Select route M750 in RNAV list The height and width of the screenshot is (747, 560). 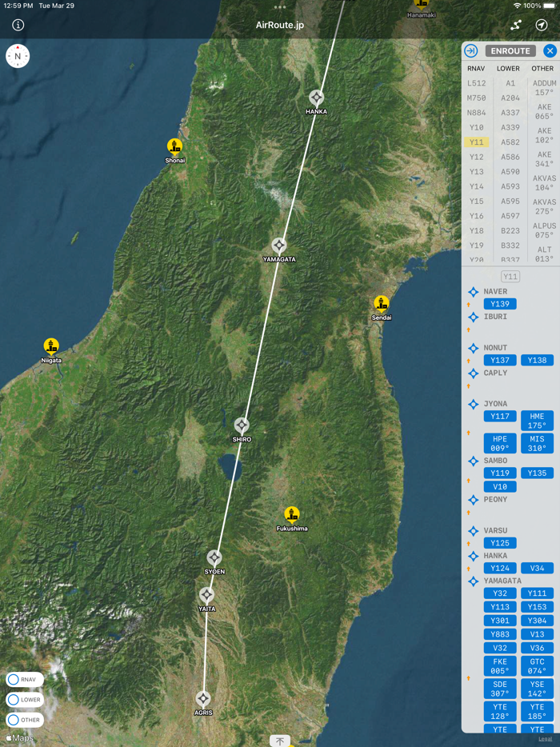(476, 98)
